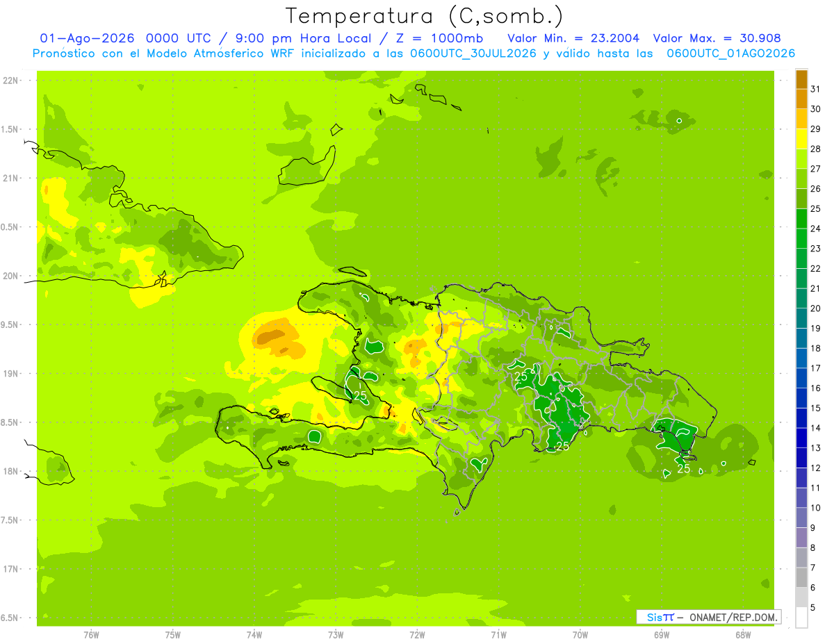The width and height of the screenshot is (834, 644).
Task: Click the legend value '28'
Action: tap(815, 149)
